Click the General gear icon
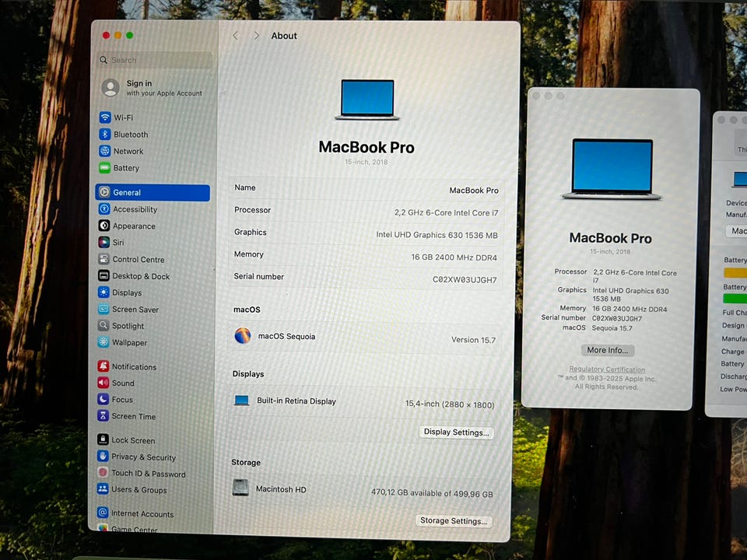 (104, 192)
